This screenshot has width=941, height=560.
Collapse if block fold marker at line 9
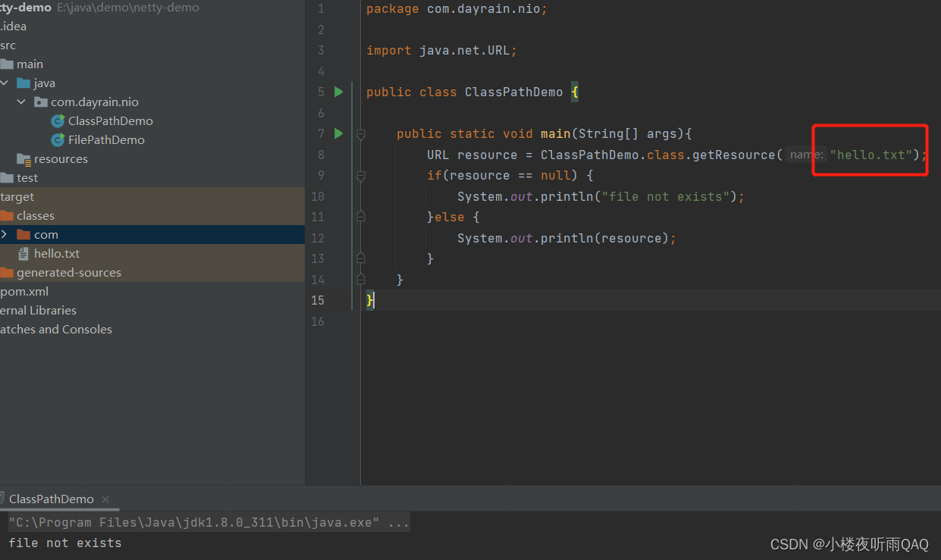pos(361,176)
